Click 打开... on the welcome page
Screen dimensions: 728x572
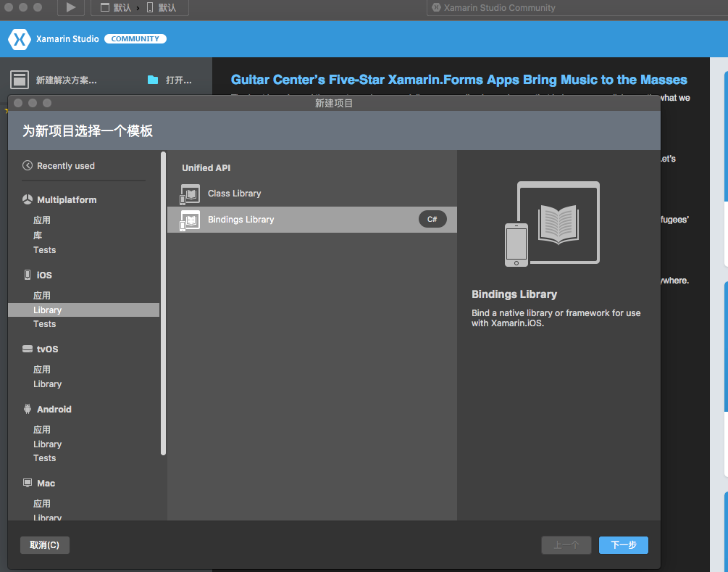(179, 80)
